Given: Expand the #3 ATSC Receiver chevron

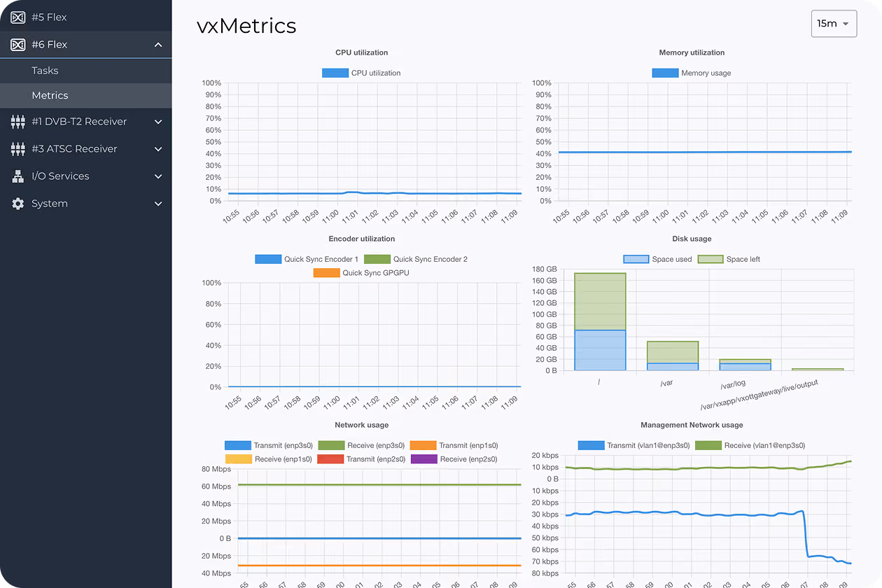Looking at the screenshot, I should pos(158,149).
